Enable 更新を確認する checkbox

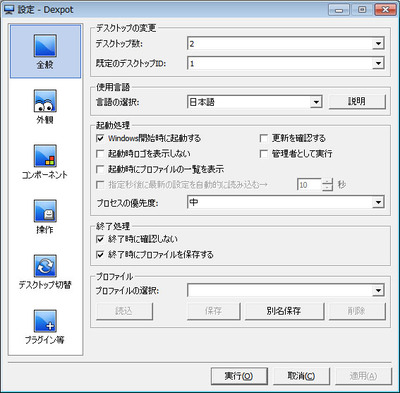[264, 138]
